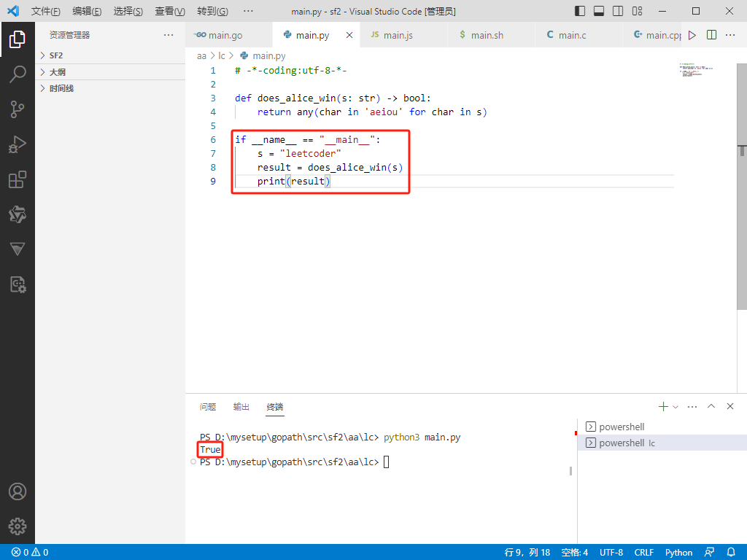Viewport: 747px width, 560px height.
Task: Click breadcrumb file main.py
Action: point(268,55)
